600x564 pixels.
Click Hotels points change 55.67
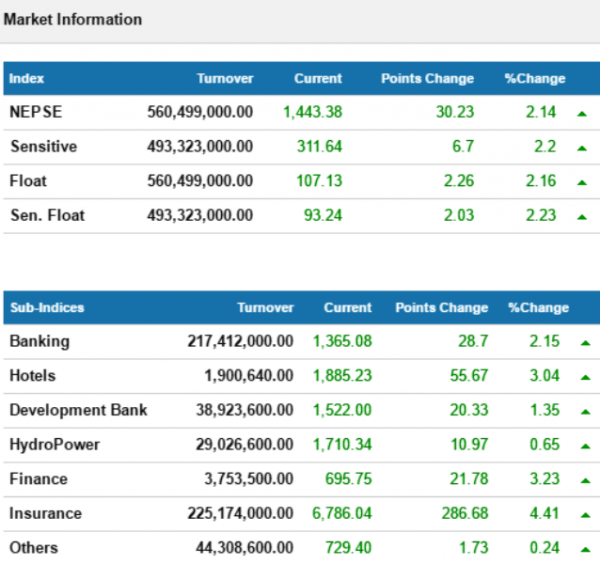[x=469, y=375]
